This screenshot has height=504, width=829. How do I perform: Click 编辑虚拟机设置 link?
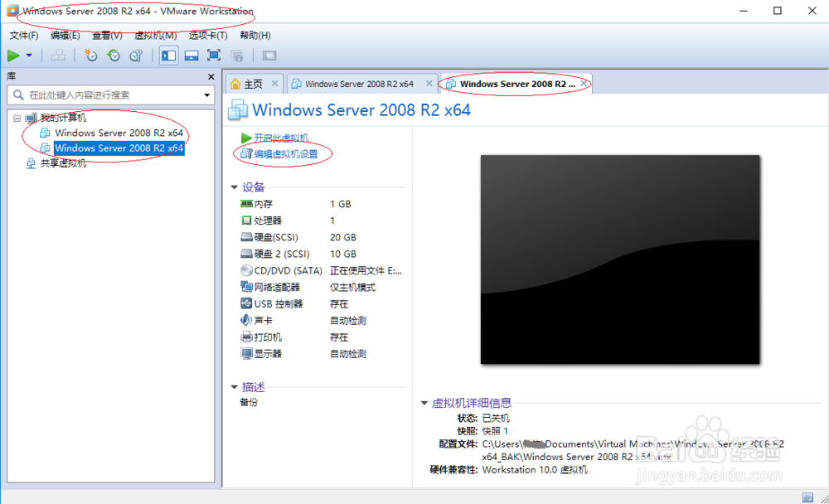[286, 154]
